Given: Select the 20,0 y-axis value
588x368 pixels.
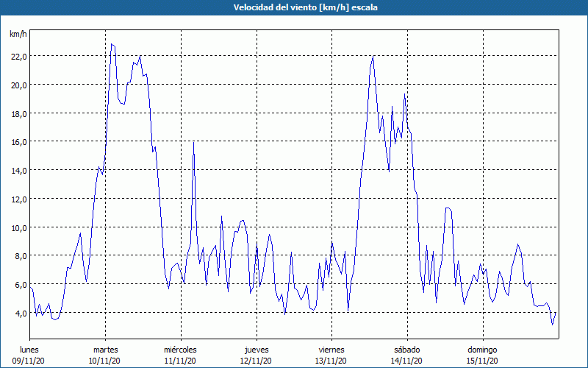Looking at the screenshot, I should pos(19,85).
